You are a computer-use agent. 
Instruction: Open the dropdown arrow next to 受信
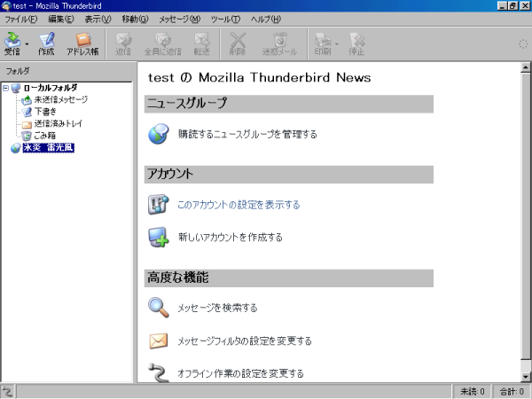[x=27, y=44]
